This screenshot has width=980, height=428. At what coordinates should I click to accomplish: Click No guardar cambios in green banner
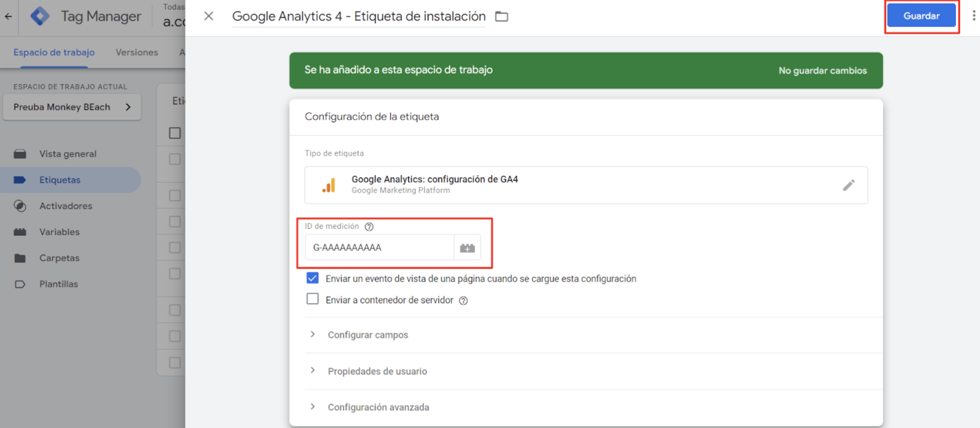pos(823,71)
